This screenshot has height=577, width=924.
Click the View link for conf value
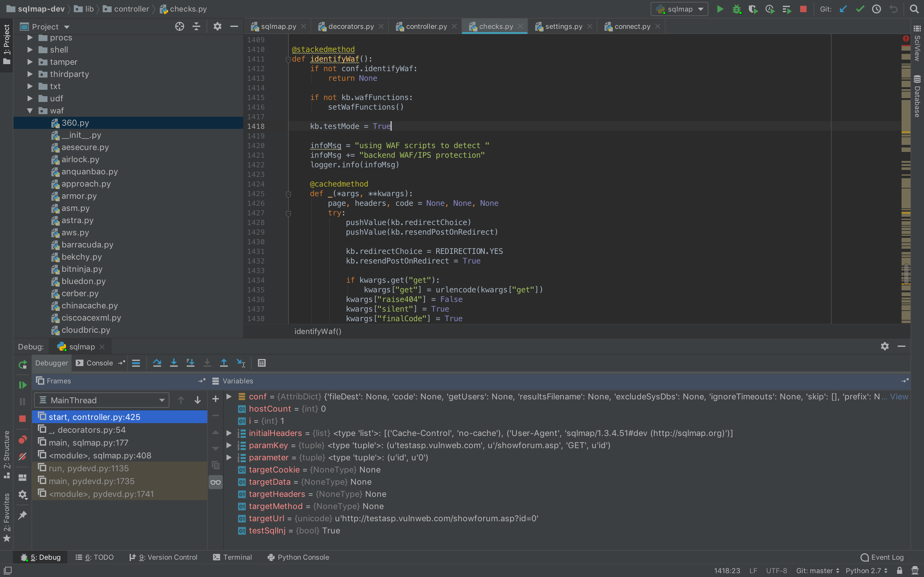point(899,397)
